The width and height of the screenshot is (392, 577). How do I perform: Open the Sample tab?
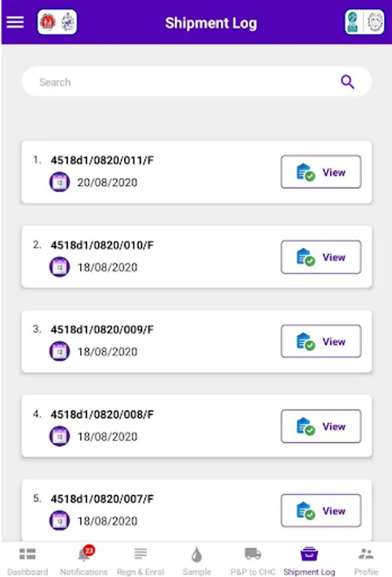197,560
